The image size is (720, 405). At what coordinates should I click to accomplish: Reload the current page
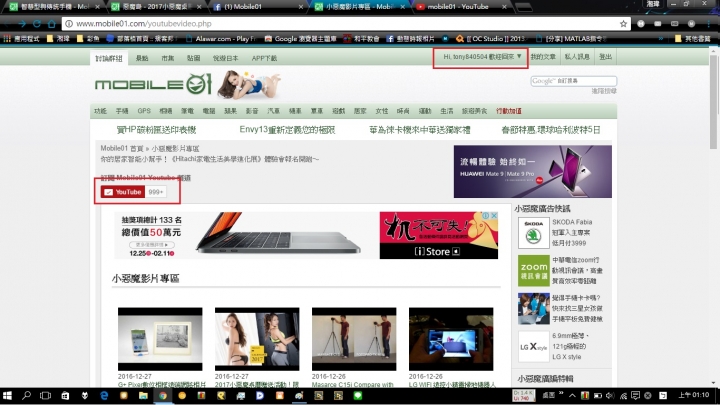[37, 23]
